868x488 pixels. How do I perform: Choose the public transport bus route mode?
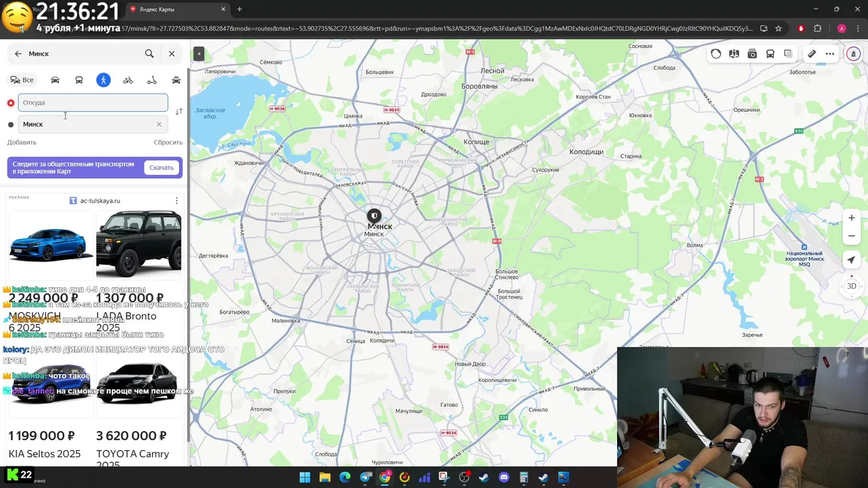(79, 80)
